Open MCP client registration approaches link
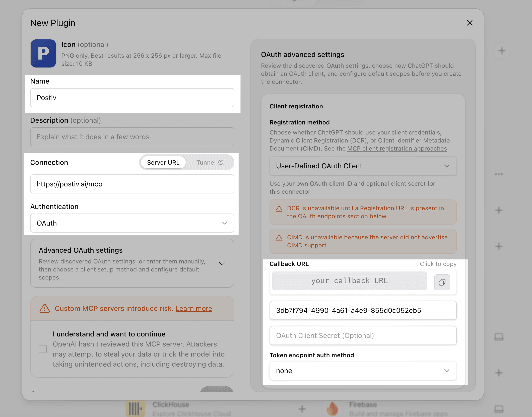Screen dimensions: 532x417 (x=397, y=149)
